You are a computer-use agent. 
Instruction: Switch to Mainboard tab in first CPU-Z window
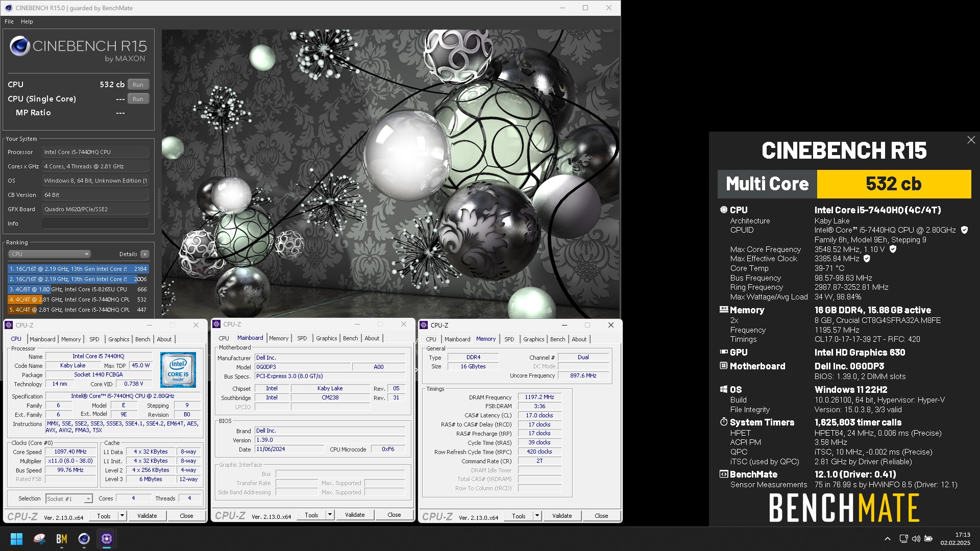[42, 339]
